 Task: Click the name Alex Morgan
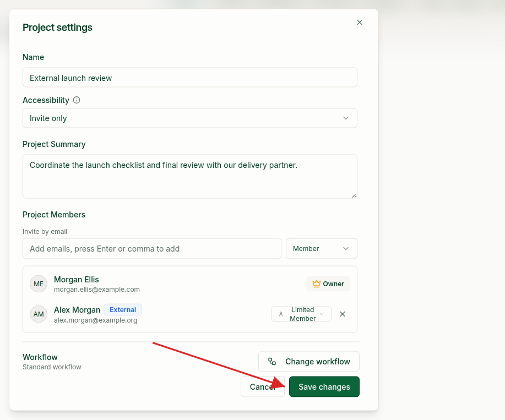77,309
